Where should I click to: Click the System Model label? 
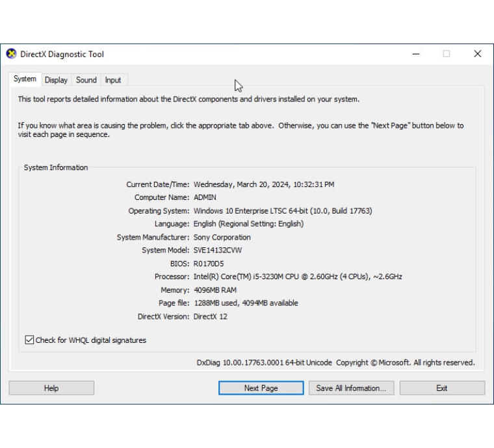point(165,251)
